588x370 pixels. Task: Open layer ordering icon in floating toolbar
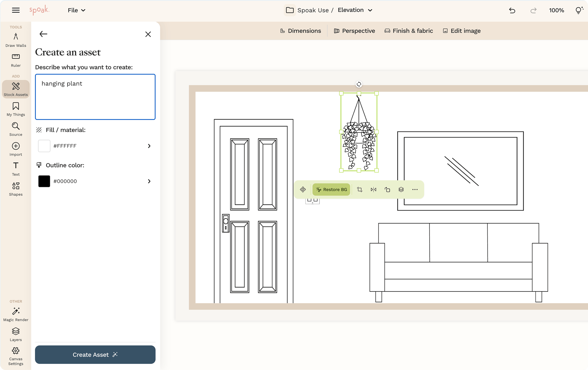click(401, 189)
